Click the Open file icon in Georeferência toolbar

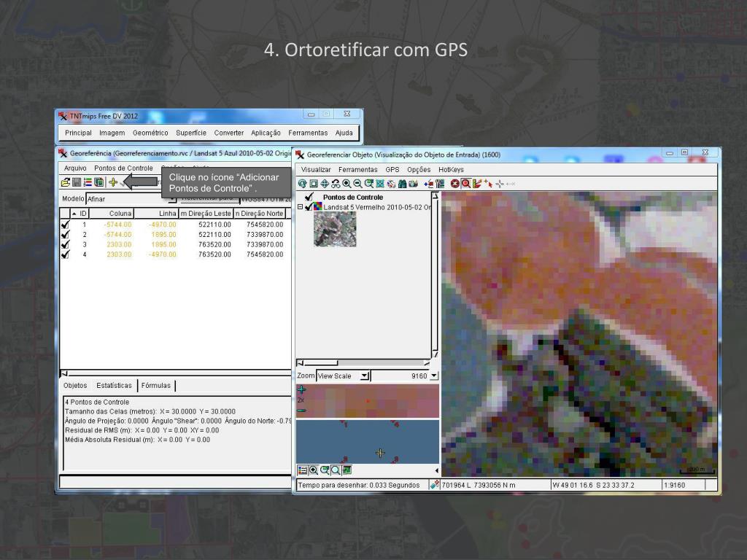[x=66, y=182]
